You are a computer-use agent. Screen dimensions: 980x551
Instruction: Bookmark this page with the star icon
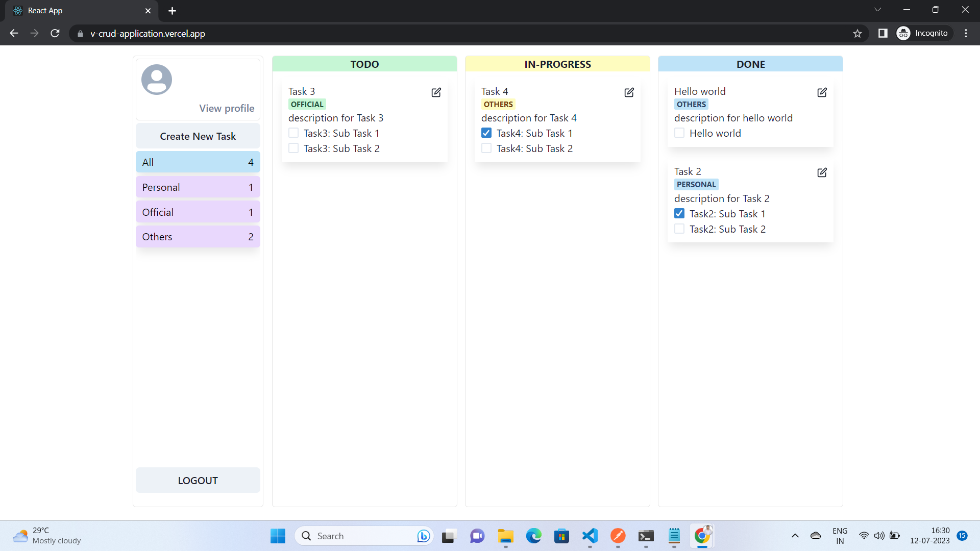pyautogui.click(x=857, y=33)
